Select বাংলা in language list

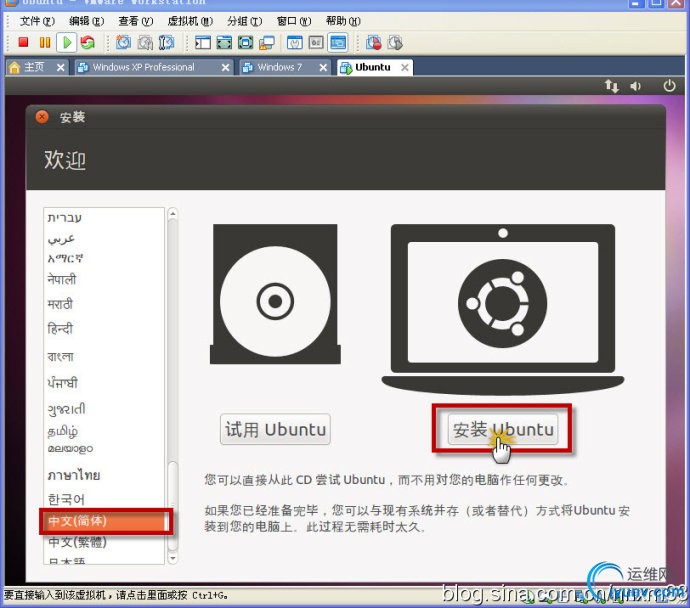point(104,356)
